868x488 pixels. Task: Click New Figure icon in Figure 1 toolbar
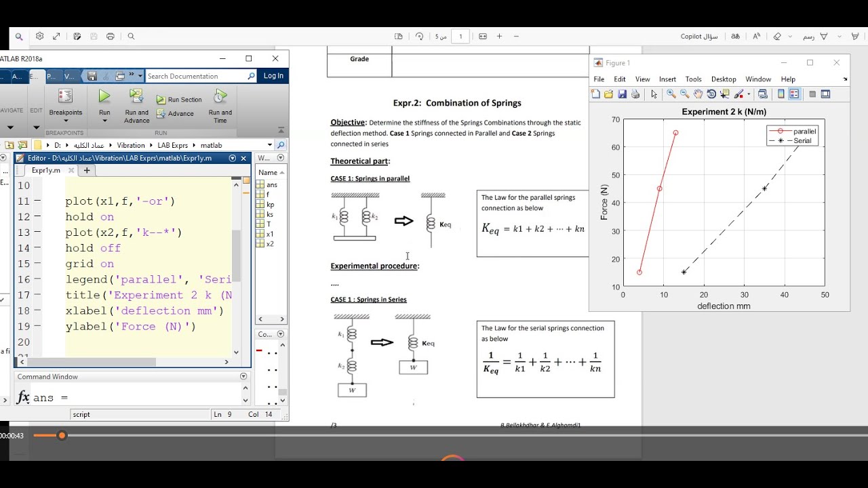[595, 94]
